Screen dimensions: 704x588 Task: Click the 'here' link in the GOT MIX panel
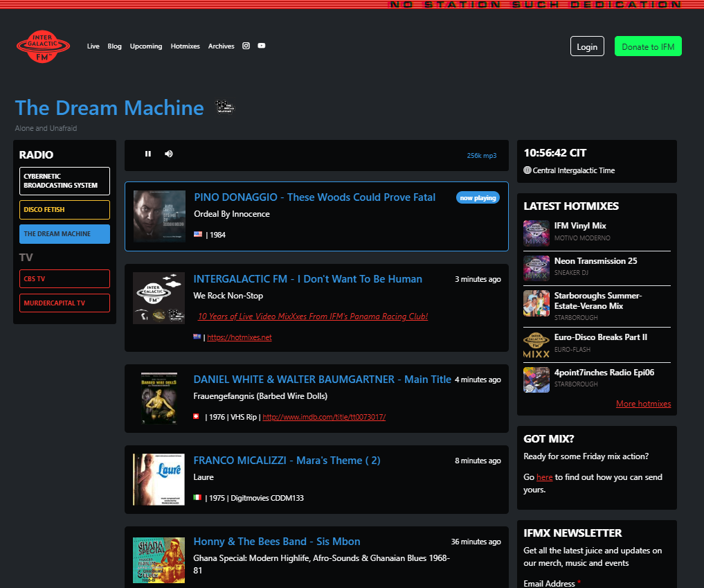pos(544,476)
